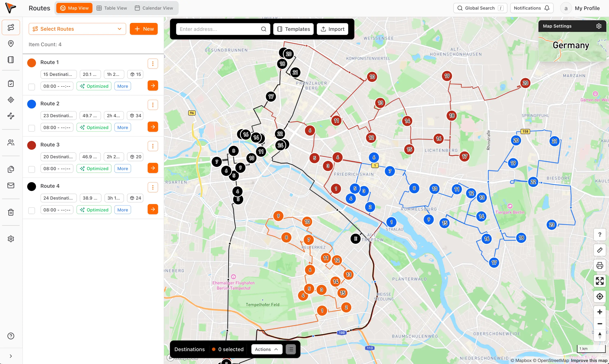This screenshot has width=609, height=364.
Task: Open the Routes icon in the sidebar
Action: click(11, 27)
